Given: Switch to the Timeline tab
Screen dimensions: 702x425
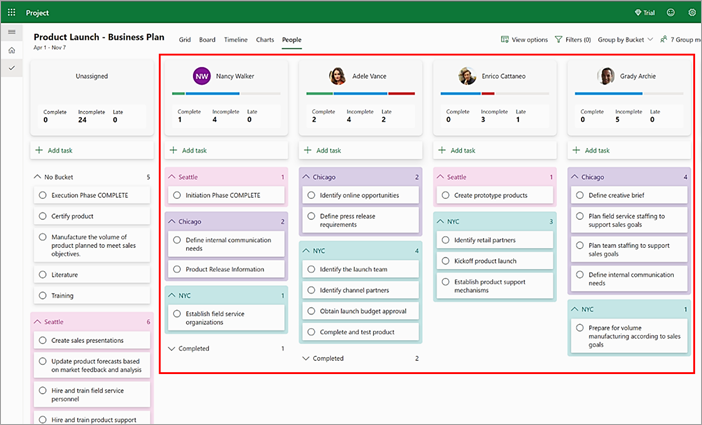Looking at the screenshot, I should [x=236, y=40].
